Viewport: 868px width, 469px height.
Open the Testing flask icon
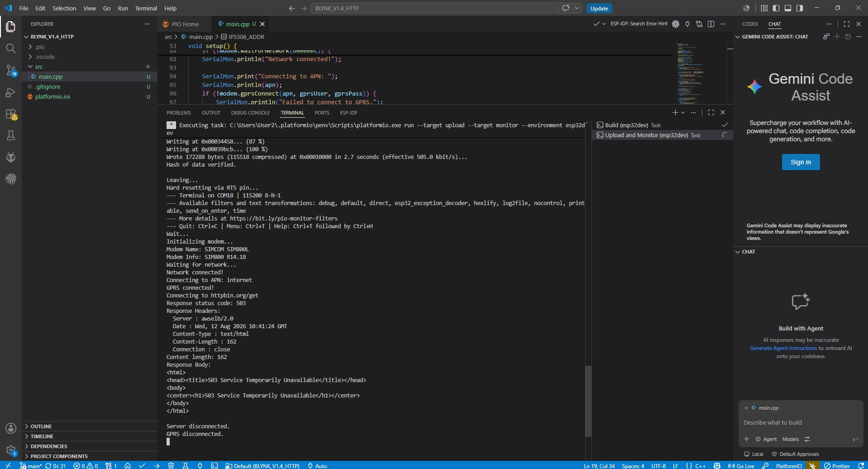tap(11, 135)
